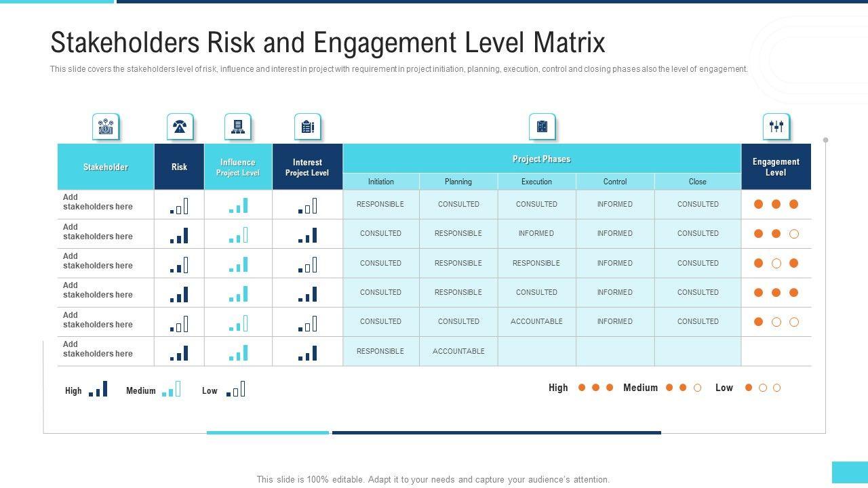Select the three orange dots beside the High legend label
The height and width of the screenshot is (488, 868).
click(595, 388)
